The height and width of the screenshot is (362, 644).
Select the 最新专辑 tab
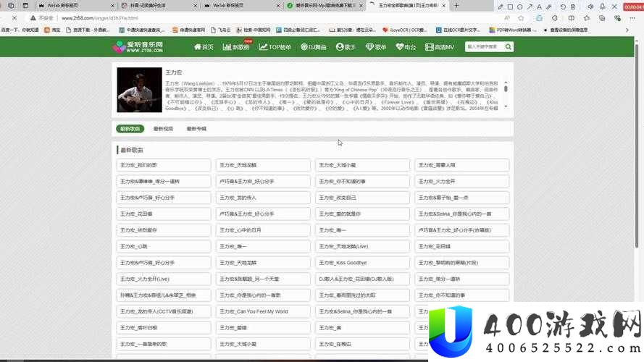196,129
